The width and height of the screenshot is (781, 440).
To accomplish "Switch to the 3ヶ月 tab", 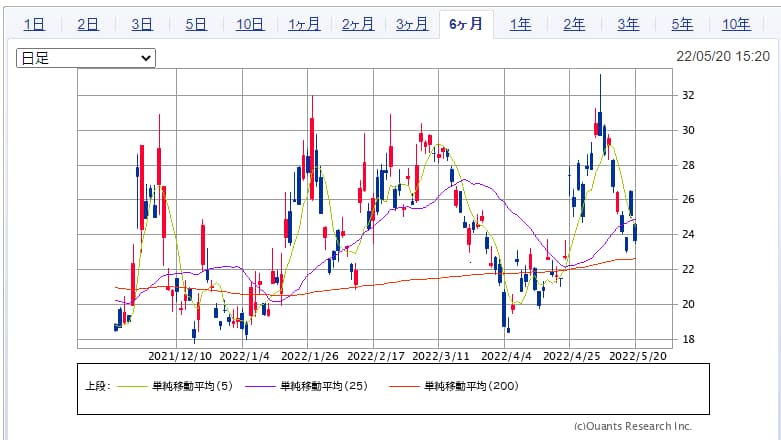I will (x=412, y=24).
